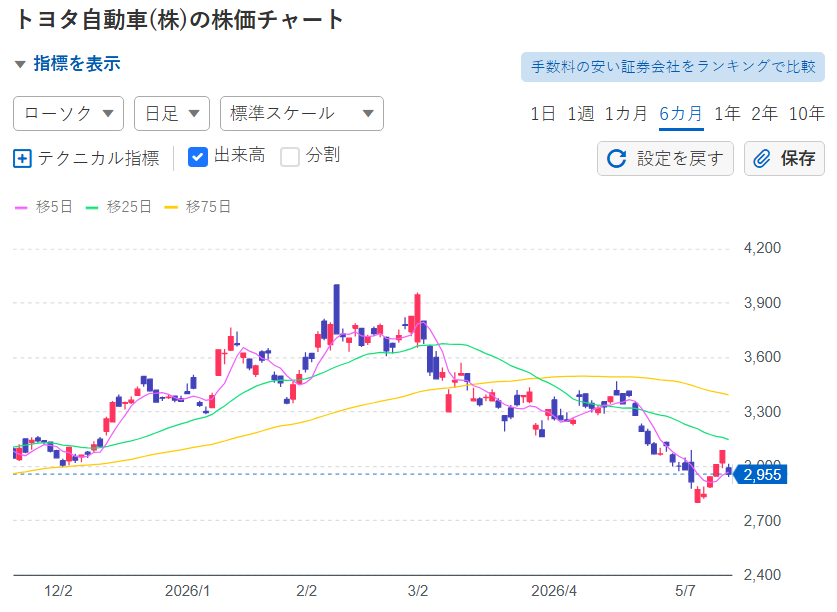Screen dimensions: 837x612
Task: Select the 2年 period tab
Action: click(x=764, y=113)
